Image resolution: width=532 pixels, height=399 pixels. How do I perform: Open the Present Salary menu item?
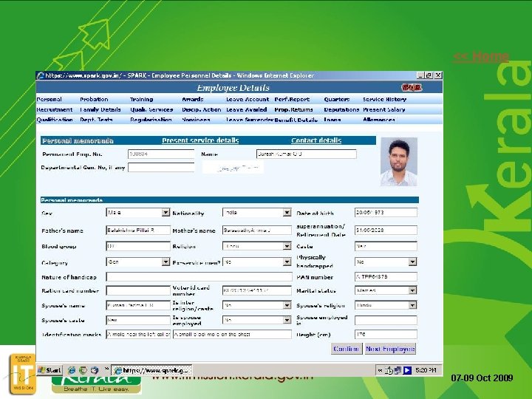tap(383, 109)
